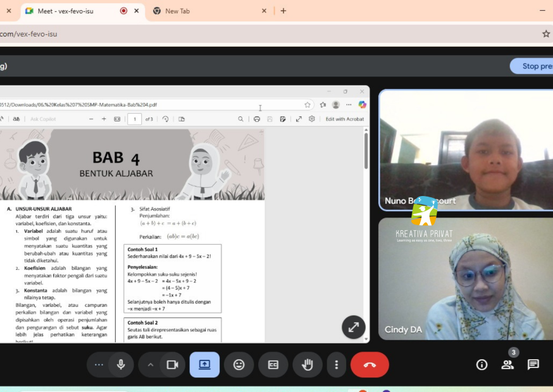This screenshot has width=553, height=392.
Task: Open PDF viewer settings gear
Action: (312, 119)
